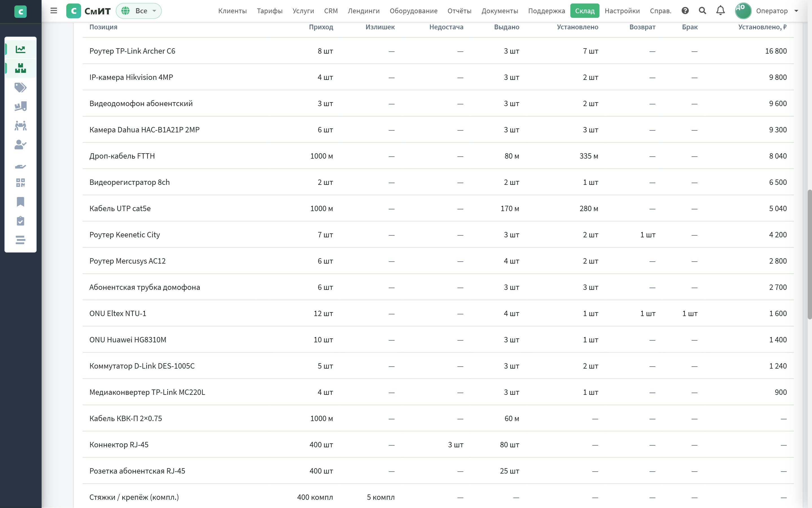Click the operator avatar picture

tap(743, 11)
